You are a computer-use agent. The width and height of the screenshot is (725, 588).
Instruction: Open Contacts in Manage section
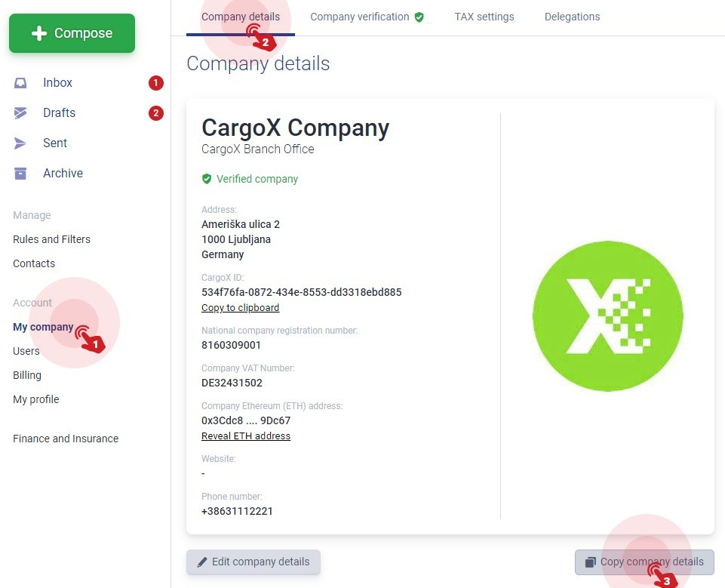[x=34, y=263]
